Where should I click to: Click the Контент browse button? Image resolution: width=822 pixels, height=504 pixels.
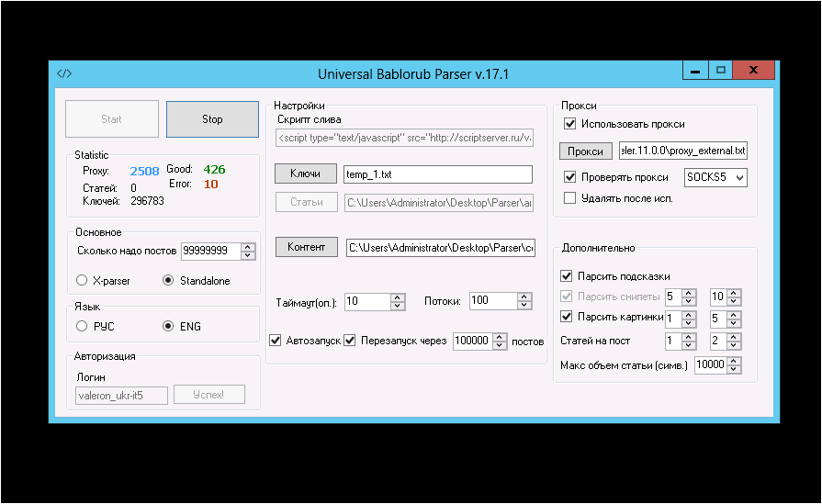pyautogui.click(x=306, y=247)
